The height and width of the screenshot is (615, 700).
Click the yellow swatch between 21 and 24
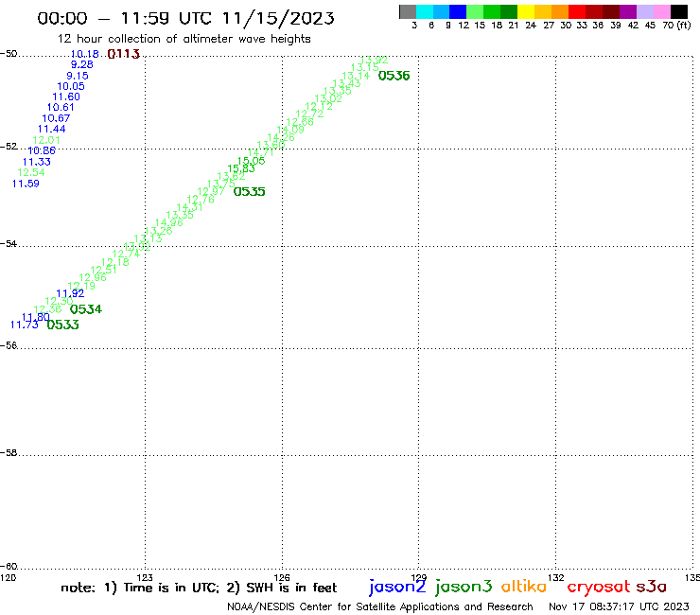click(x=525, y=11)
